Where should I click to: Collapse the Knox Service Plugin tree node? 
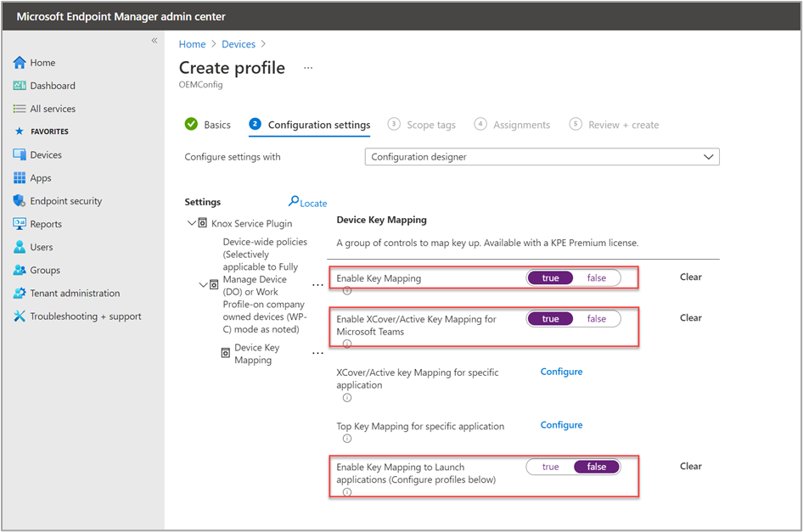point(192,223)
